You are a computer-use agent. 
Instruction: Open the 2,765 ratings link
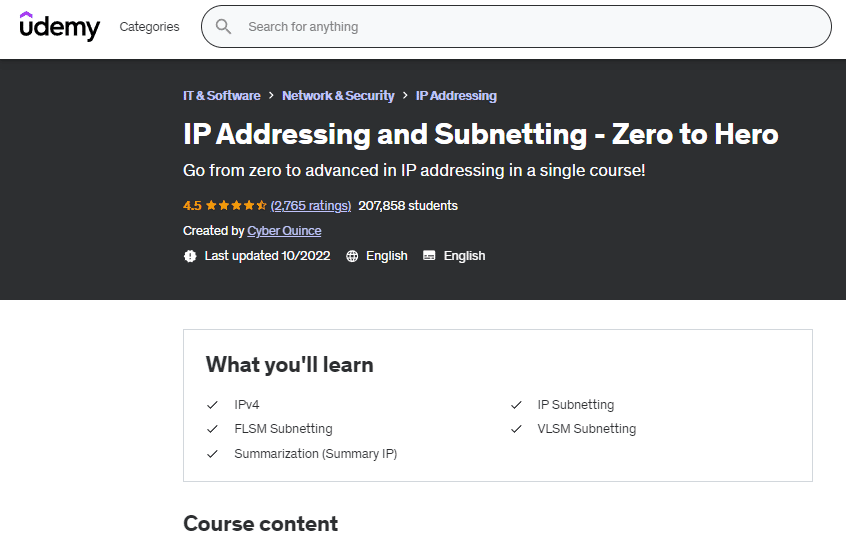[x=311, y=206]
